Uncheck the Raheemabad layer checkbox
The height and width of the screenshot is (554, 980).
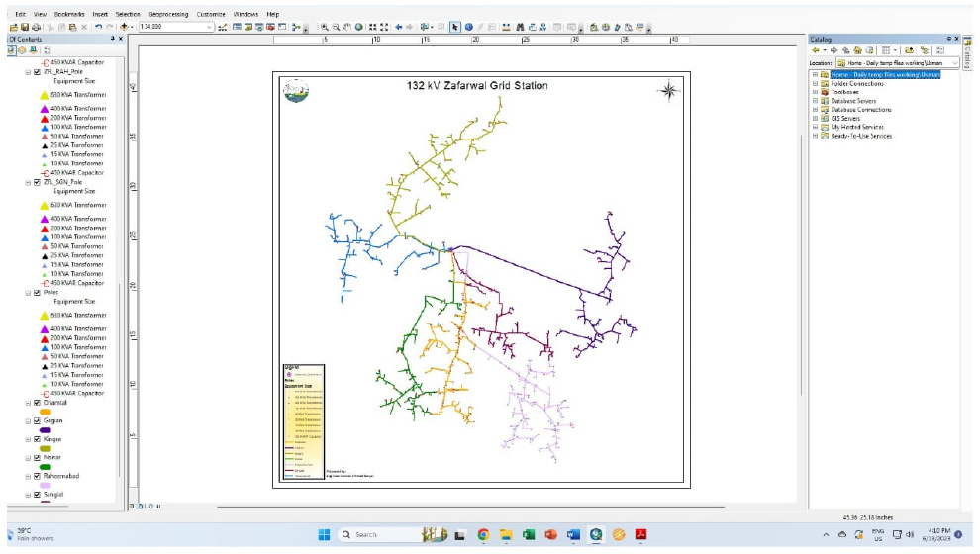(x=38, y=476)
